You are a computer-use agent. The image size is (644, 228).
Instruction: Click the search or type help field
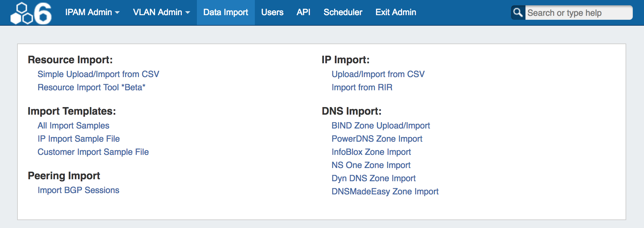(x=578, y=13)
